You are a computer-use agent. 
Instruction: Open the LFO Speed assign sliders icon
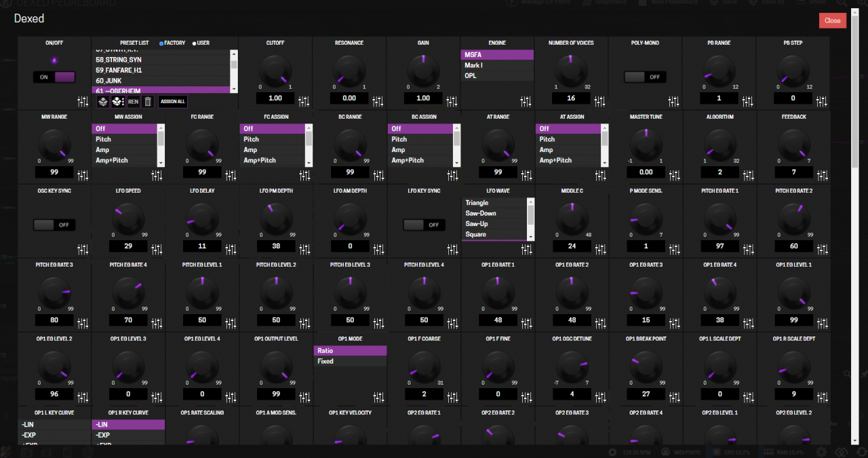pos(157,250)
